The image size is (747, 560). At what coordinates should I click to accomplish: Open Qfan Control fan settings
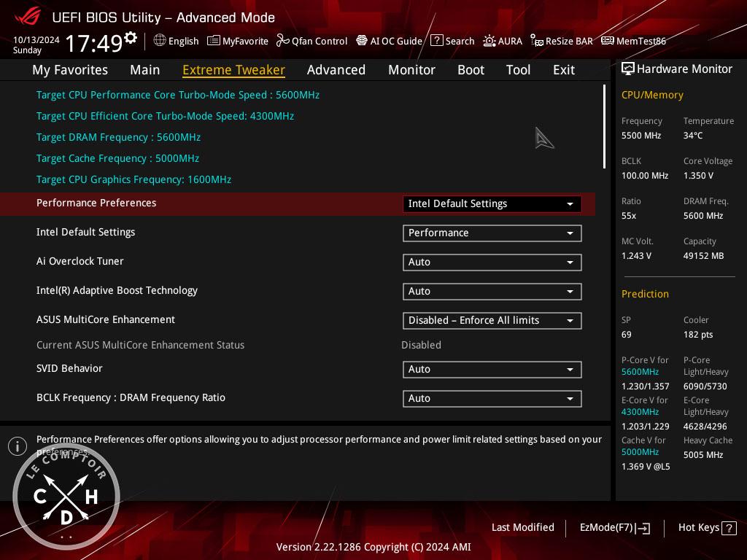pyautogui.click(x=311, y=41)
